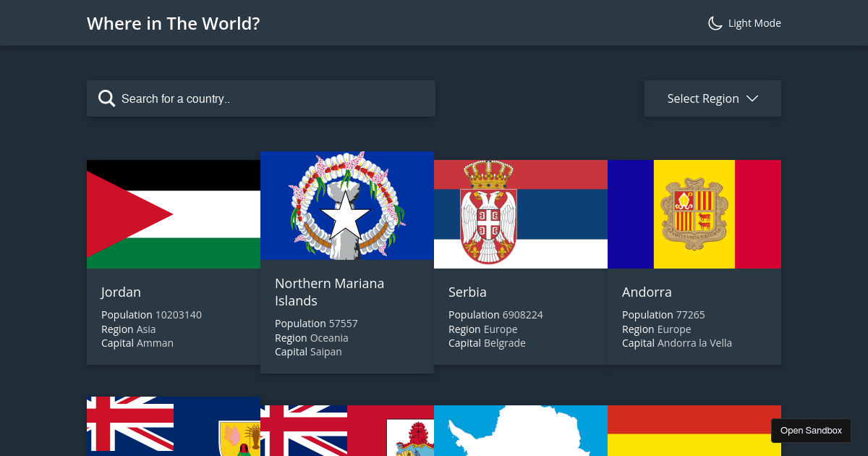Click the Open Sandbox button

pos(811,431)
